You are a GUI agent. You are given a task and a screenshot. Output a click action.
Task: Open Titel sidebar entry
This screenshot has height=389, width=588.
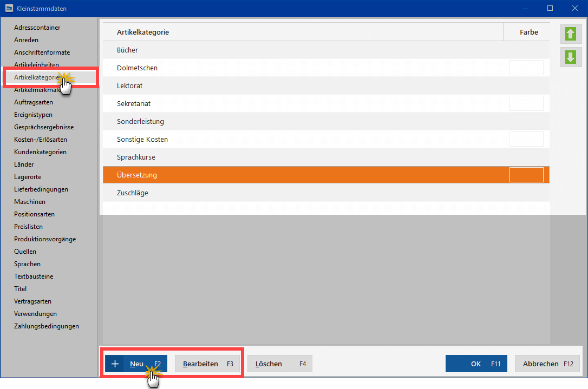(20, 288)
